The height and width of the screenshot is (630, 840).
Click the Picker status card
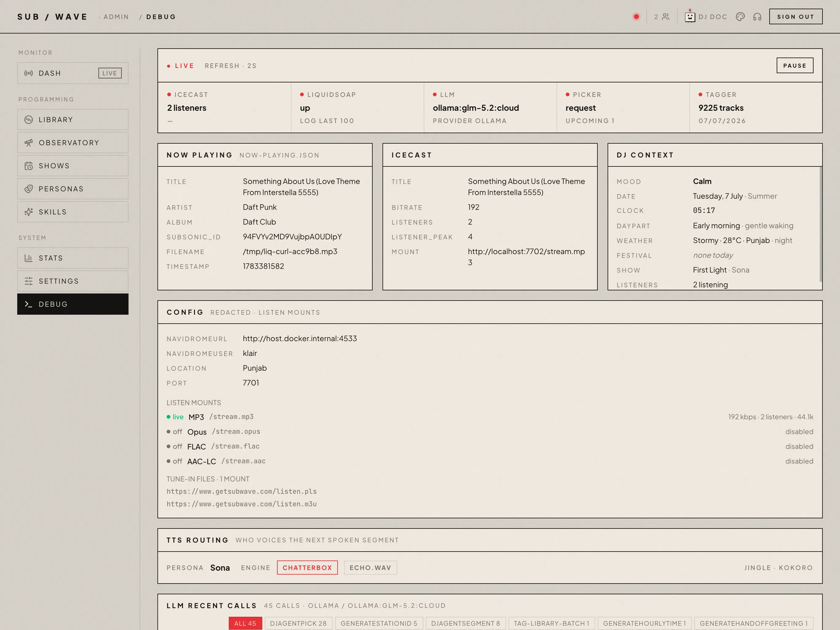(623, 108)
